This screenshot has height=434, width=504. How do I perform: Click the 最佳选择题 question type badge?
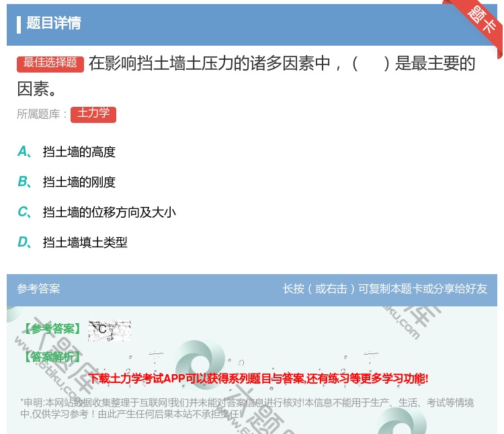click(x=50, y=64)
